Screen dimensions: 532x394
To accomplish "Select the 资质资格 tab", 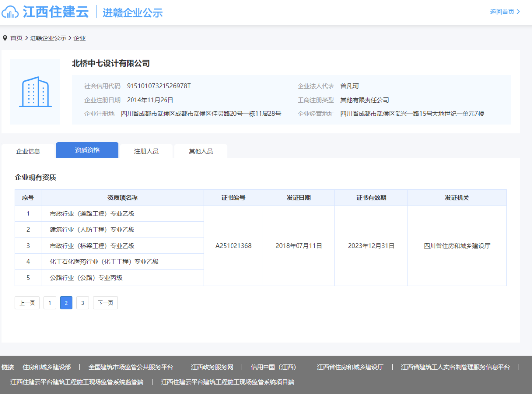I will (87, 150).
